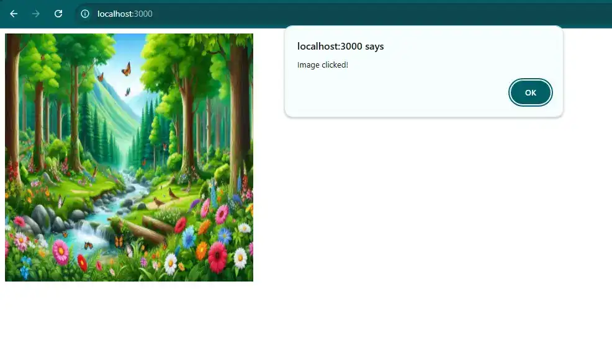Click the browser back arrow

click(x=14, y=14)
